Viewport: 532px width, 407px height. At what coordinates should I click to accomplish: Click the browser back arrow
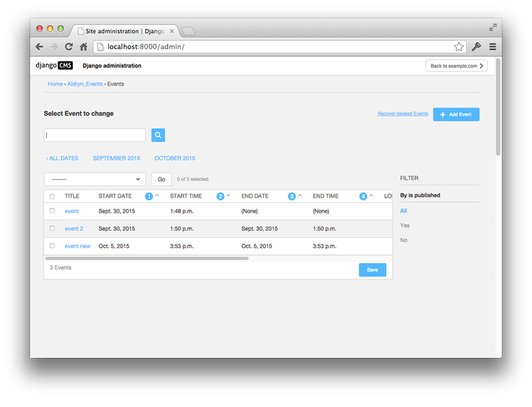[40, 47]
